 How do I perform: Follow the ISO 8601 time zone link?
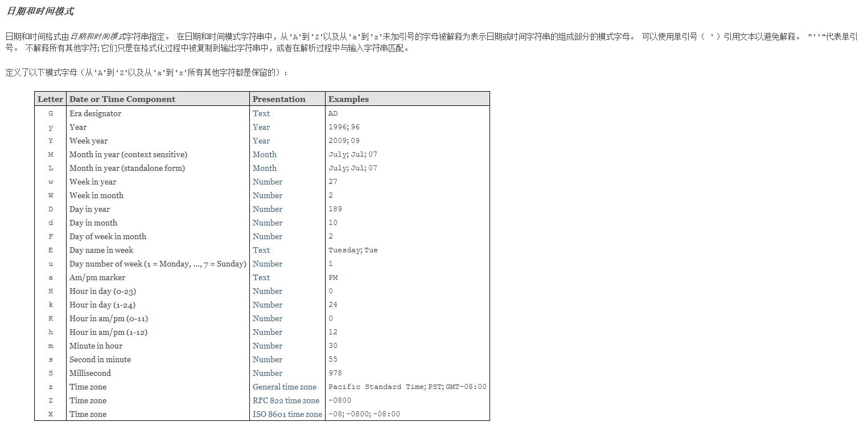[287, 414]
